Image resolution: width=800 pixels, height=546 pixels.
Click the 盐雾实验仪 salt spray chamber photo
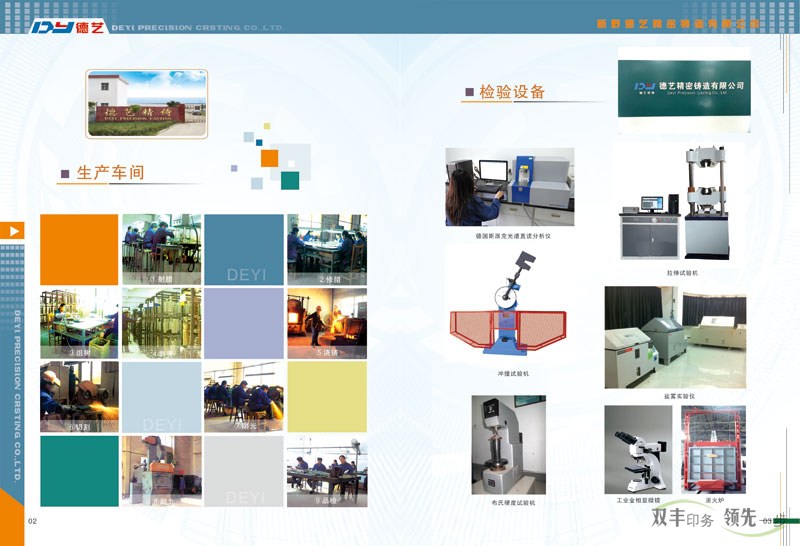(675, 337)
